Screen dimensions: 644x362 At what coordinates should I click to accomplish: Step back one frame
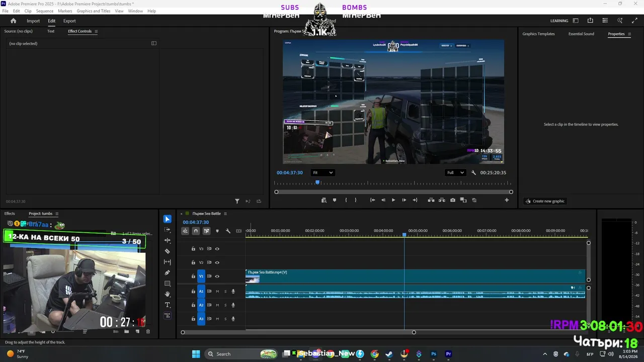coord(383,200)
